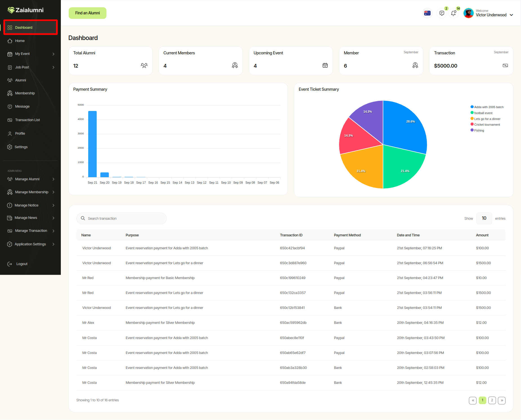Click the Transaction card money icon
The width and height of the screenshot is (521, 420).
(x=505, y=66)
